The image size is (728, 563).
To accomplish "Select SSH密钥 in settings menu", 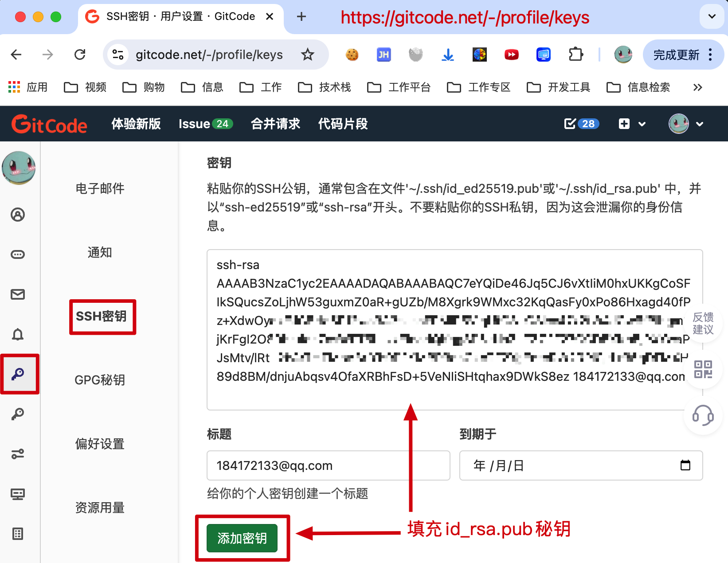I will (101, 316).
